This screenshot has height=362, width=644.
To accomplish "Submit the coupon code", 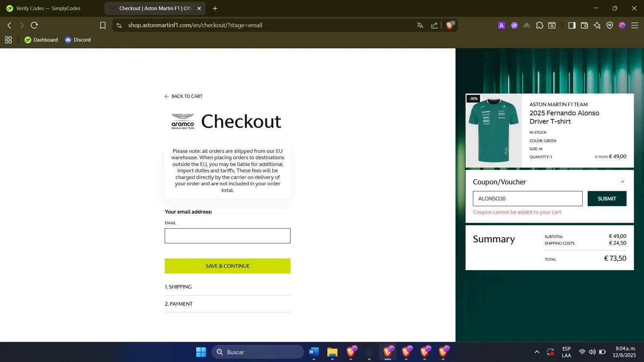I will click(607, 199).
